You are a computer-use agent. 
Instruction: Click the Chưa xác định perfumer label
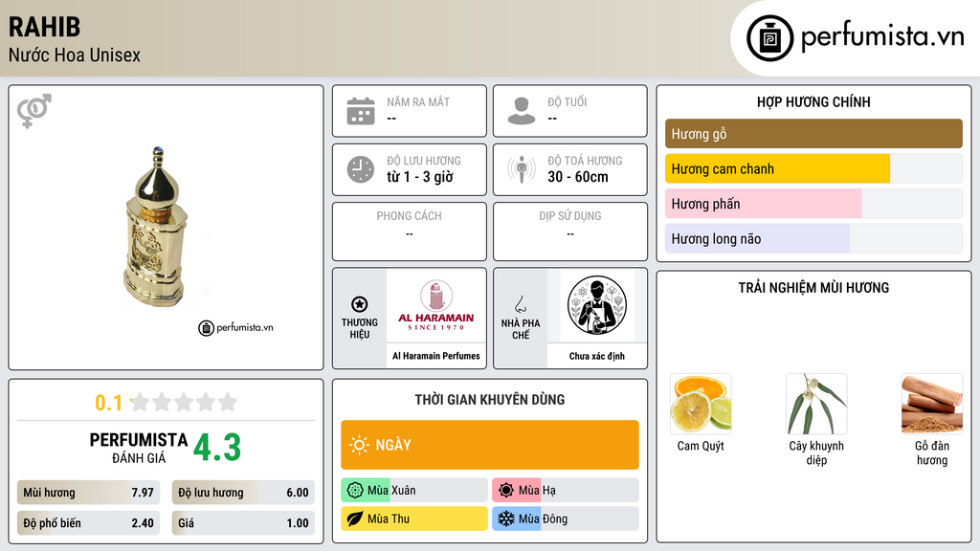pos(597,356)
